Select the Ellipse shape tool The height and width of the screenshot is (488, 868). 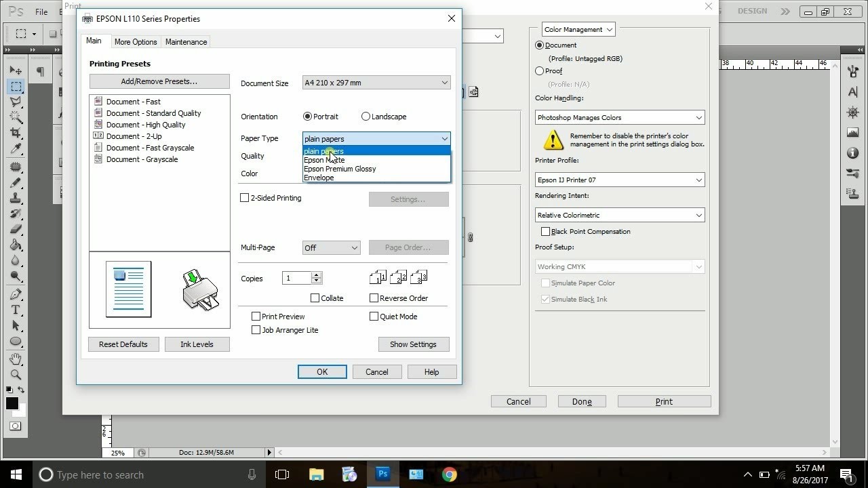[x=16, y=341]
